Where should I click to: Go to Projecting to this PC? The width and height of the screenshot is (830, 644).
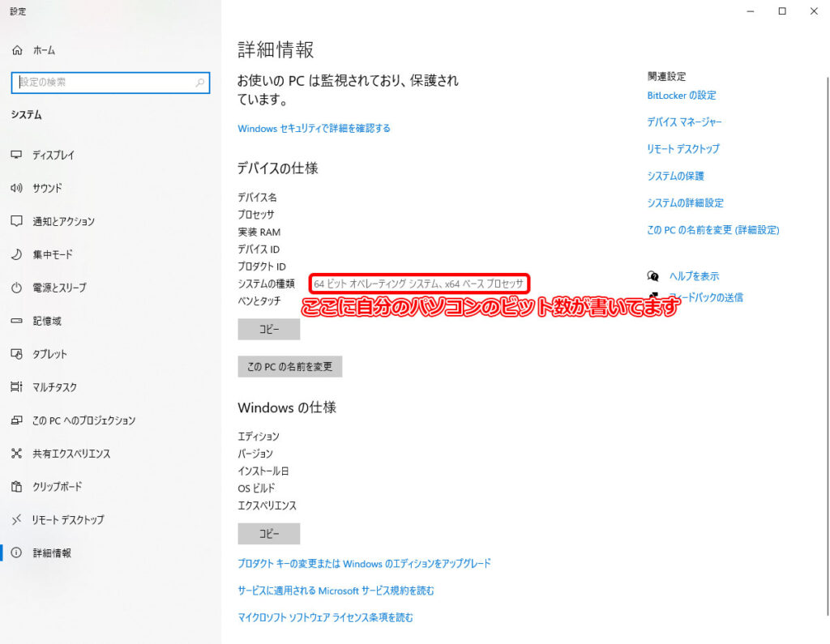pos(83,420)
